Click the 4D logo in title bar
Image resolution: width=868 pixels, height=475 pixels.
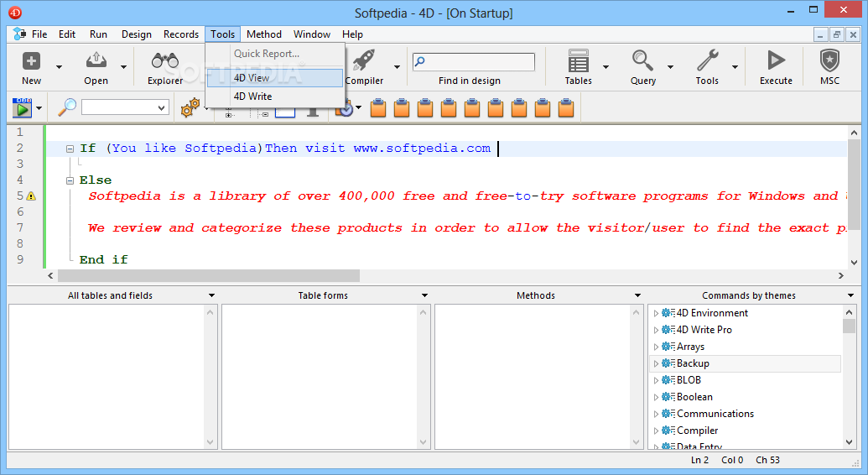coord(15,13)
